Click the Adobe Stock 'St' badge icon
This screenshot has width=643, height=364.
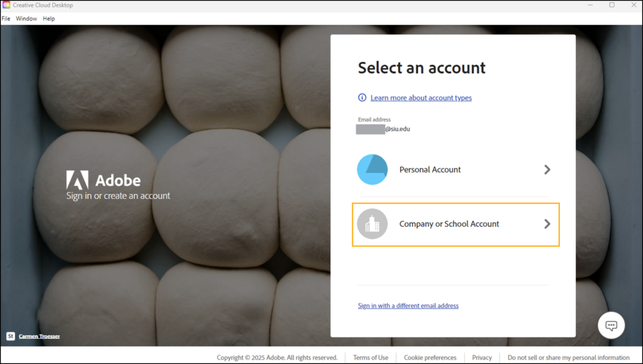[11, 336]
